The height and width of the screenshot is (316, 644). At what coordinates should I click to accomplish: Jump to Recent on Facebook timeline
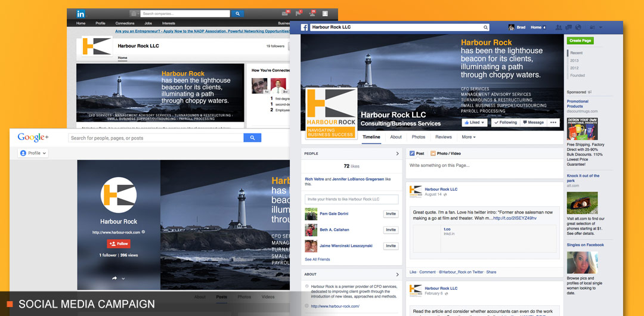576,53
